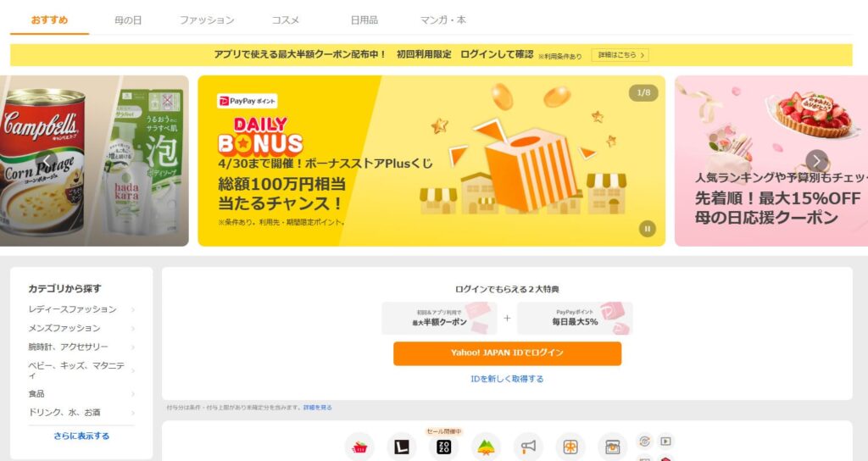Open the orange gift box icon

(570, 447)
